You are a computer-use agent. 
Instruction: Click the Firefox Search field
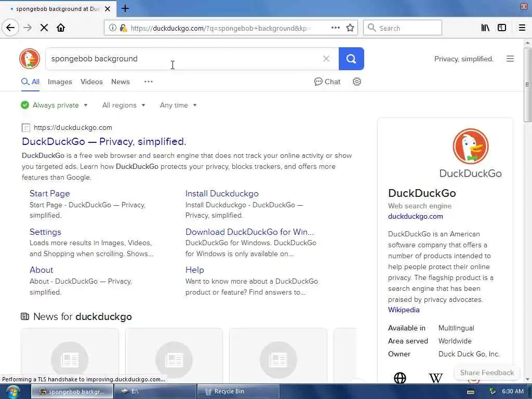(x=403, y=28)
